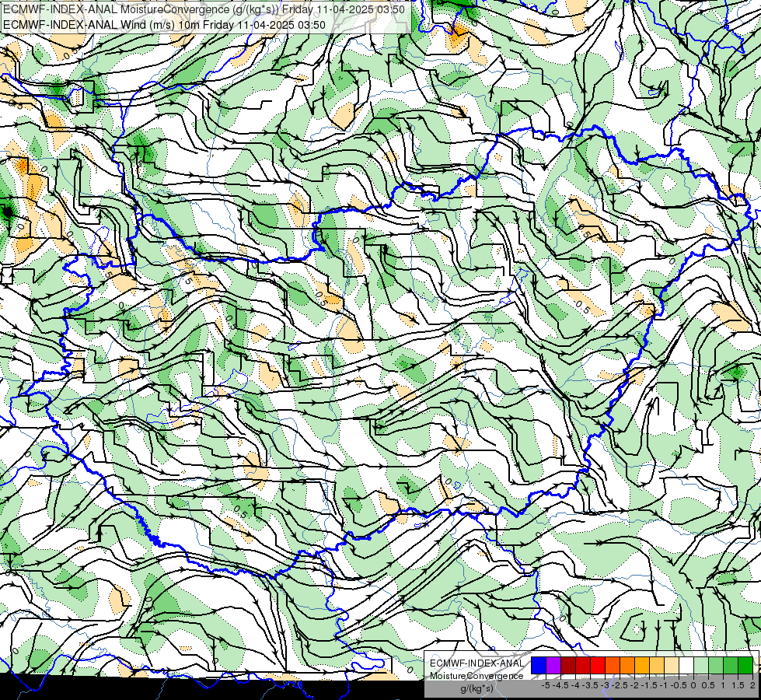Image resolution: width=761 pixels, height=700 pixels.
Task: Choose the pale cream swatch left of white
Action: [x=672, y=665]
